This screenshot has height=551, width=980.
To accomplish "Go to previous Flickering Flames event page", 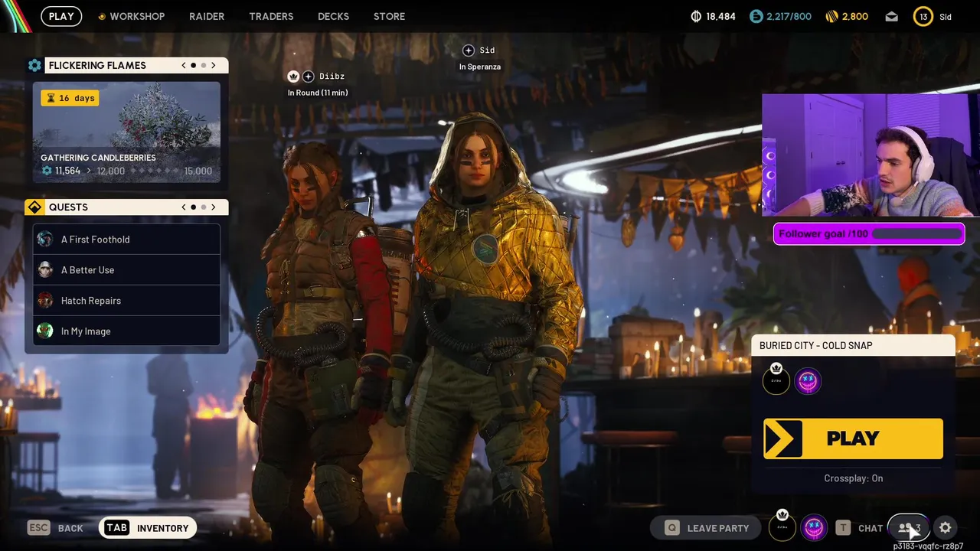I will click(x=184, y=65).
